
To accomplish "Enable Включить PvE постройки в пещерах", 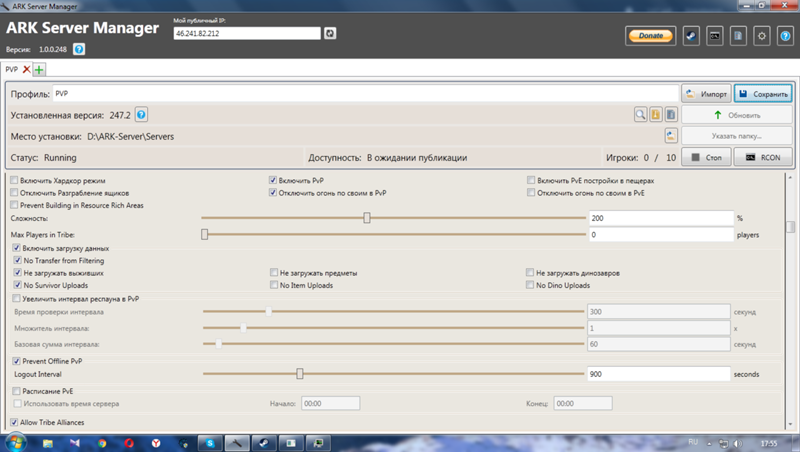I will [531, 180].
